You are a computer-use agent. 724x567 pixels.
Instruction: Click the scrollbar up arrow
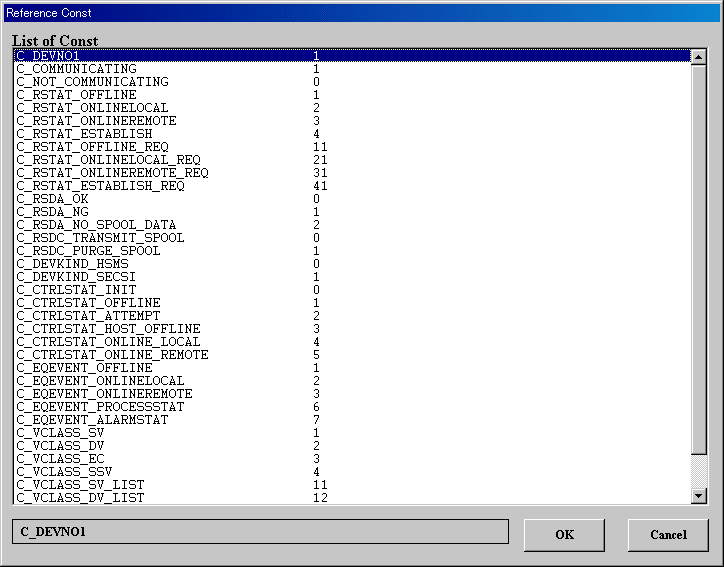[x=699, y=56]
